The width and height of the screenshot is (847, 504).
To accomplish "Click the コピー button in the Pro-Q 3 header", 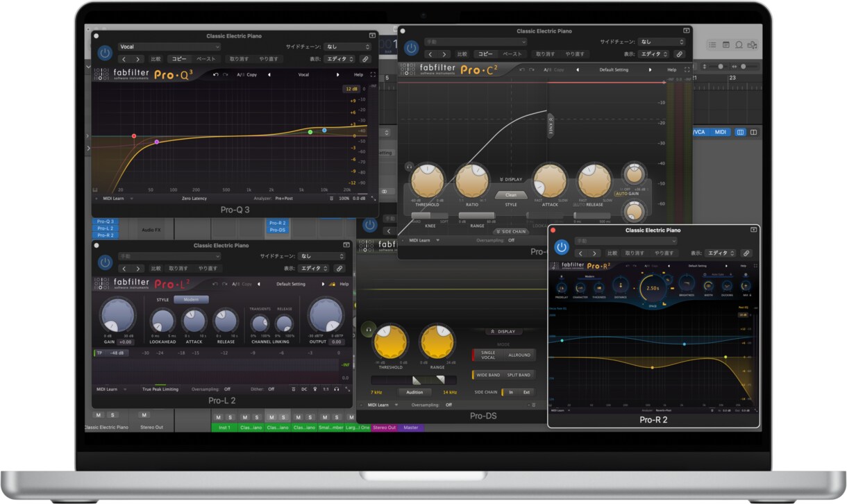I will coord(179,59).
